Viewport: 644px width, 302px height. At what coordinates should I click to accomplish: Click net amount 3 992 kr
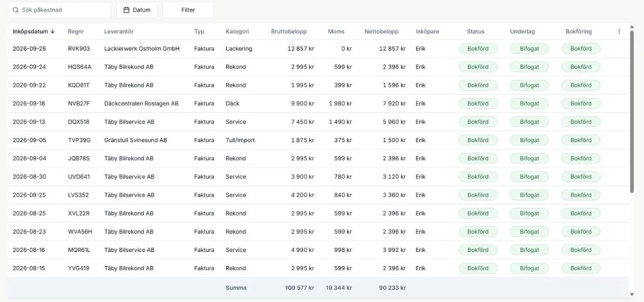tap(394, 250)
